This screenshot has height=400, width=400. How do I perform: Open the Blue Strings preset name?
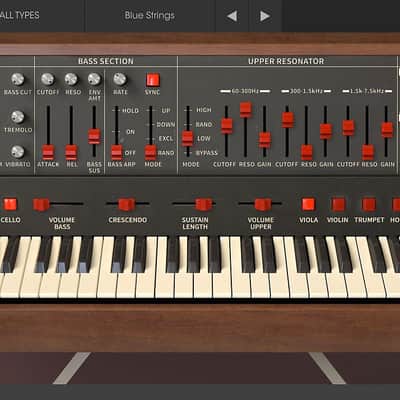(150, 15)
